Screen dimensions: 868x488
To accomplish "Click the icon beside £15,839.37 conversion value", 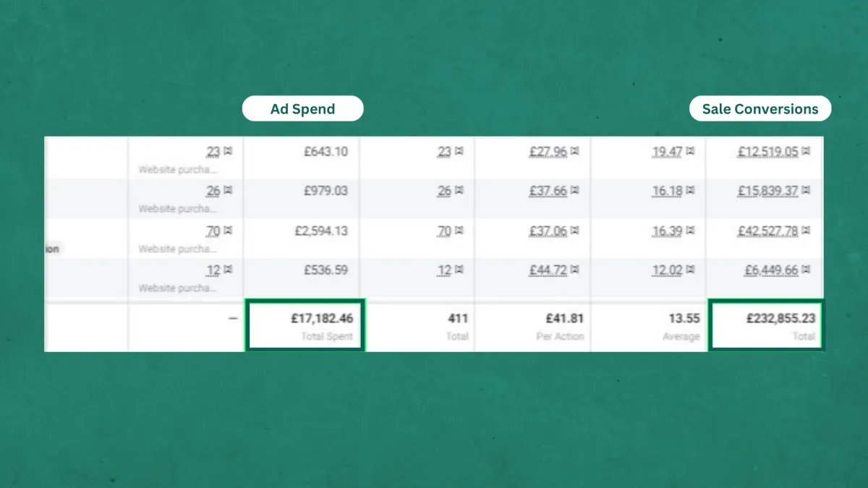I will click(806, 191).
